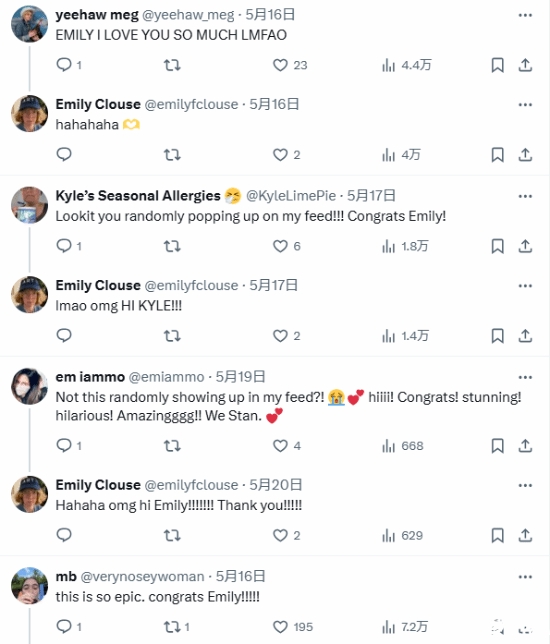Open more options menu on Kyle's tweet
The height and width of the screenshot is (644, 550).
pos(525,196)
